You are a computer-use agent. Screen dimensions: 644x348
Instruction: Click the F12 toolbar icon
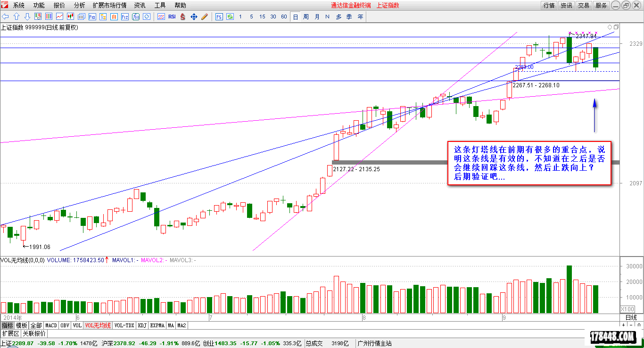124,17
